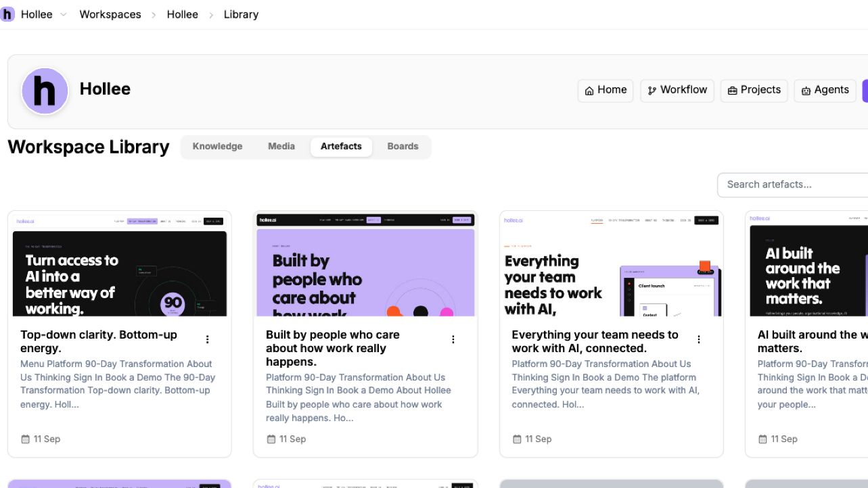Screen dimensions: 868x488
Task: Open the 'Built by people who care' thumbnail
Action: (x=365, y=265)
